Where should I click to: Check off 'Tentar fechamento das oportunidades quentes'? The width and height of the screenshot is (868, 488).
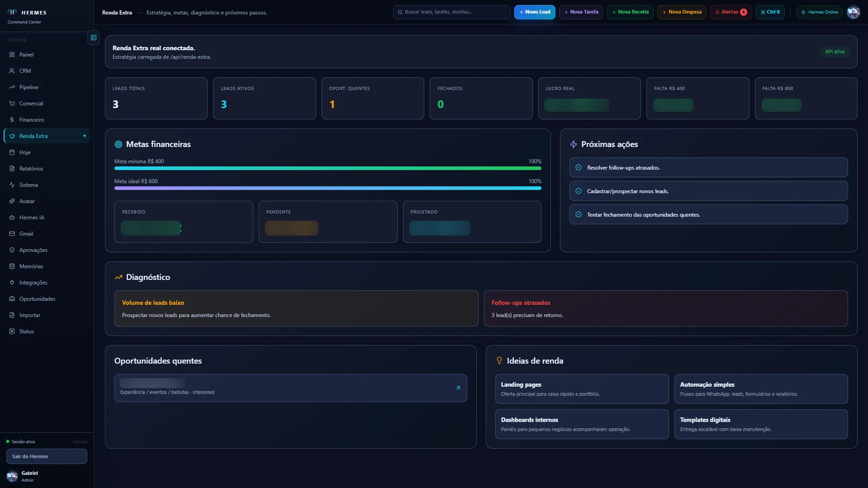(578, 215)
